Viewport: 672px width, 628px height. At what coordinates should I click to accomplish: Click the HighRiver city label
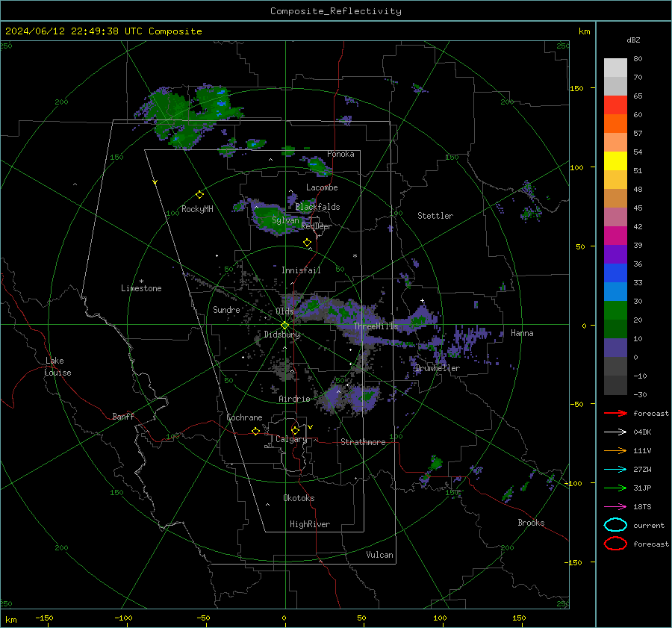click(310, 524)
